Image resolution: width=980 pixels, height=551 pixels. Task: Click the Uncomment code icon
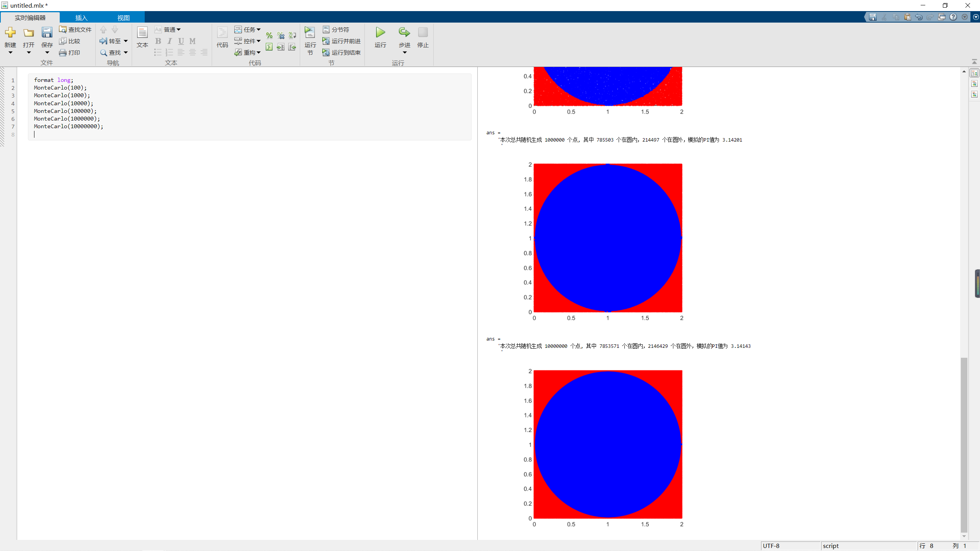click(x=281, y=36)
